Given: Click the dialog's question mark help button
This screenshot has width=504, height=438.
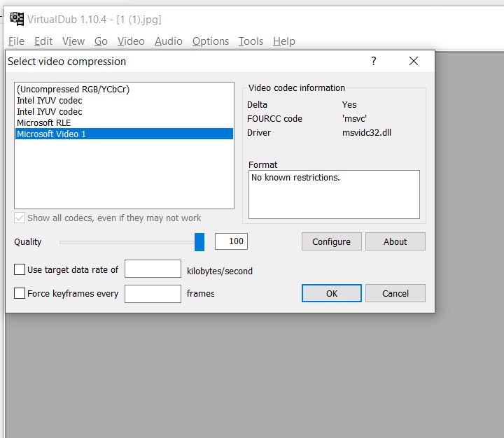Looking at the screenshot, I should coord(374,61).
